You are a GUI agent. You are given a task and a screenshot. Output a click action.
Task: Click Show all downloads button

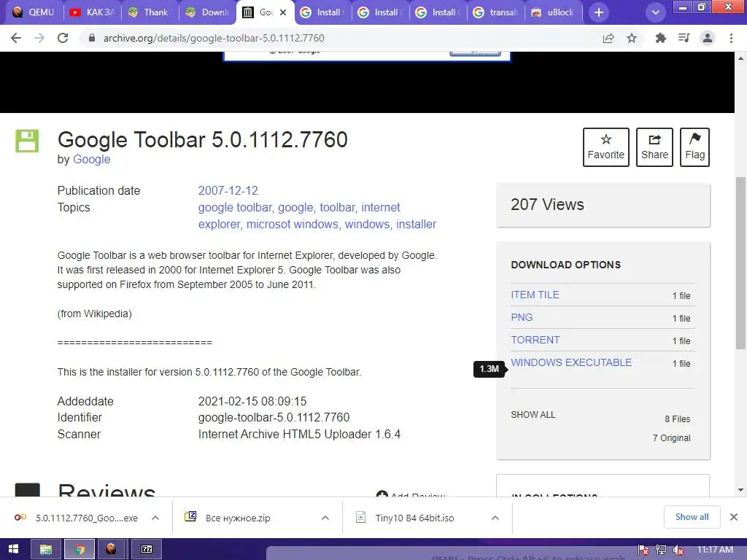click(x=692, y=517)
